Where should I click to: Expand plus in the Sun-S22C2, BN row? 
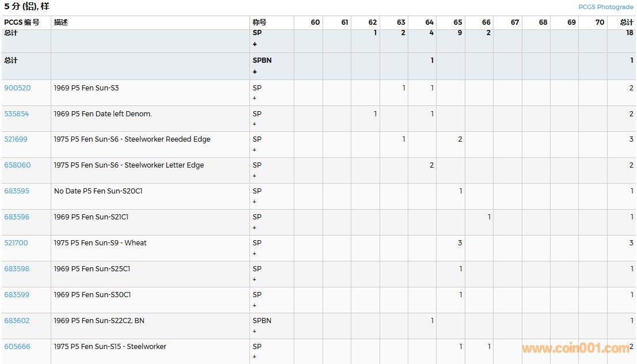[x=255, y=332]
